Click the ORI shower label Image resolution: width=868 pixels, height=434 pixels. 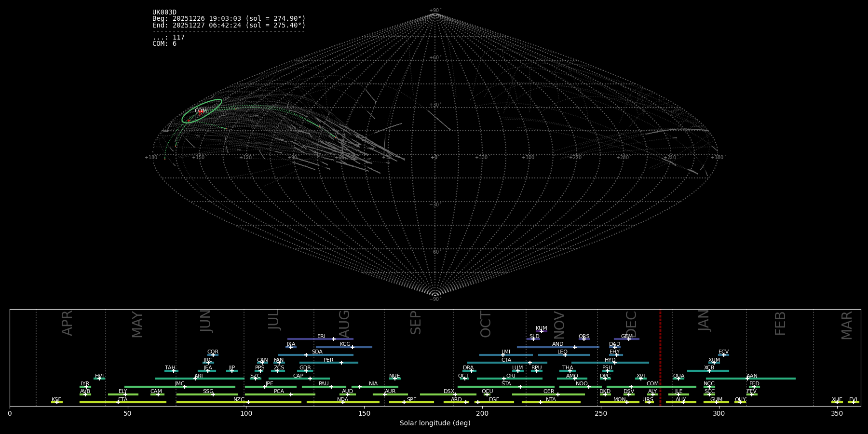(x=511, y=376)
